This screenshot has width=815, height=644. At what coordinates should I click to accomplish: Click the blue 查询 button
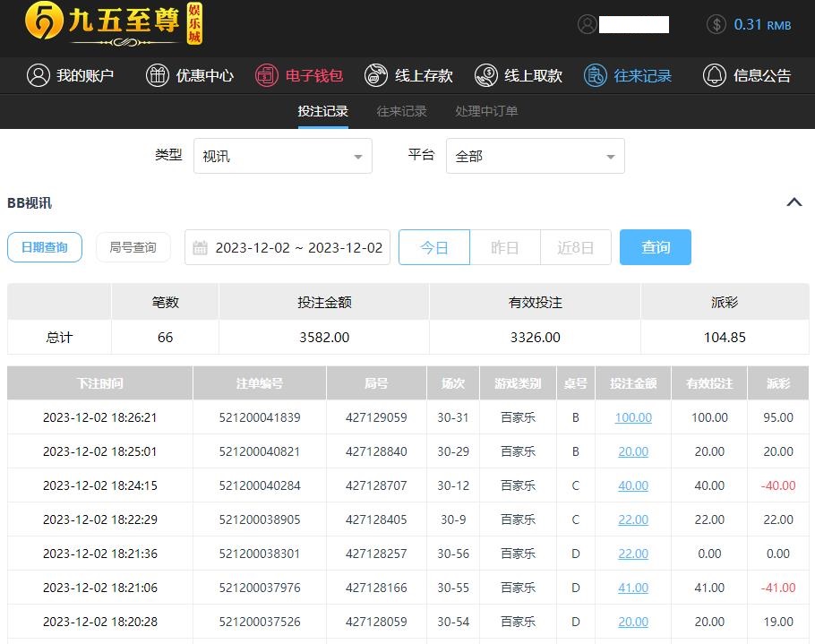click(656, 247)
